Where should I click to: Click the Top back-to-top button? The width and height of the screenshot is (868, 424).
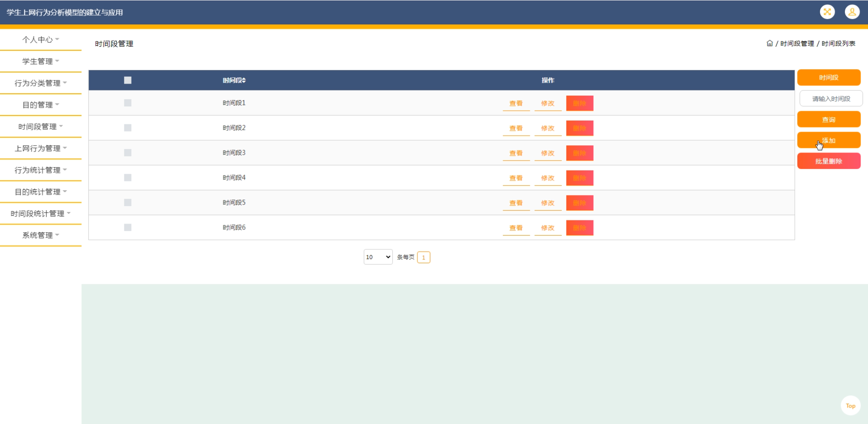coord(850,406)
